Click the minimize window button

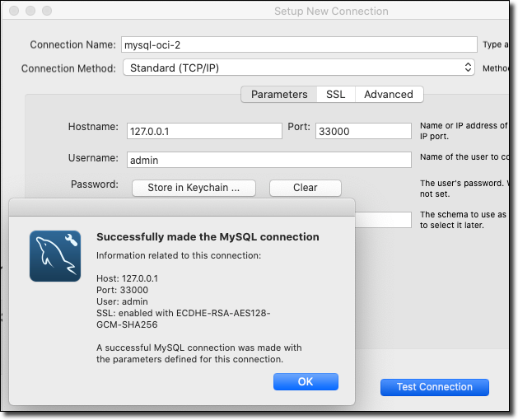pos(30,11)
